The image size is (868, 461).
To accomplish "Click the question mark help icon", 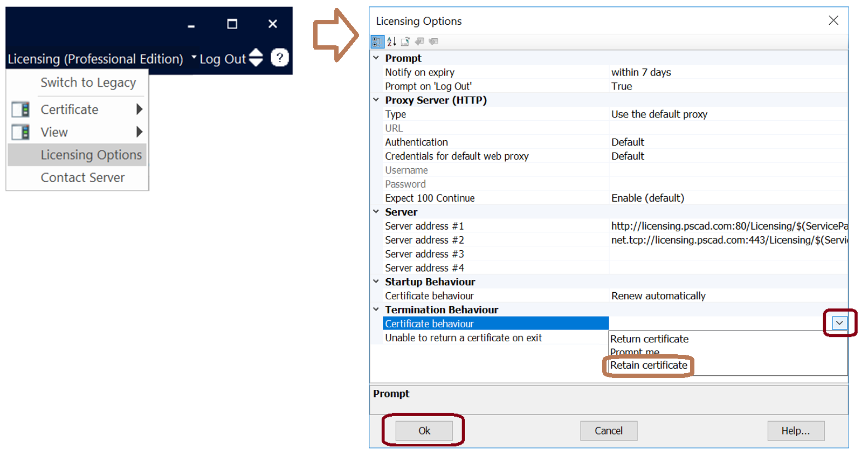I will (x=279, y=57).
